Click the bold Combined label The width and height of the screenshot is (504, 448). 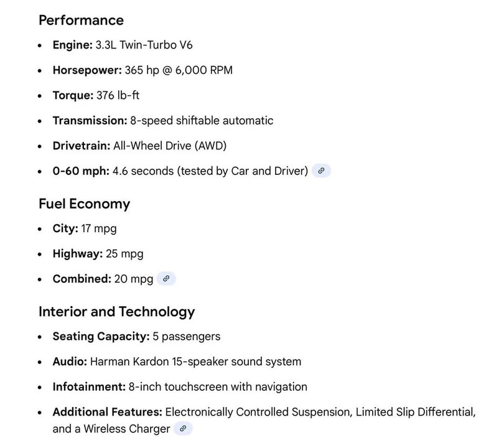pyautogui.click(x=82, y=279)
